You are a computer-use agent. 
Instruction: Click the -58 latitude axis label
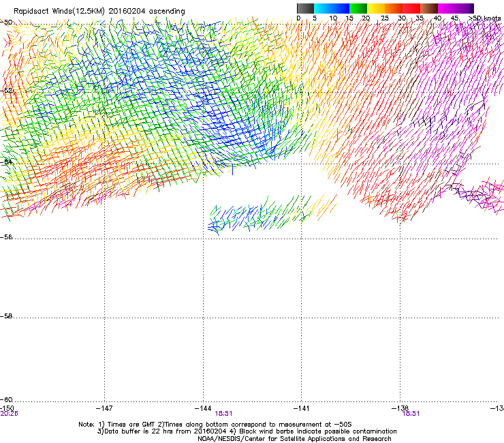(x=6, y=316)
